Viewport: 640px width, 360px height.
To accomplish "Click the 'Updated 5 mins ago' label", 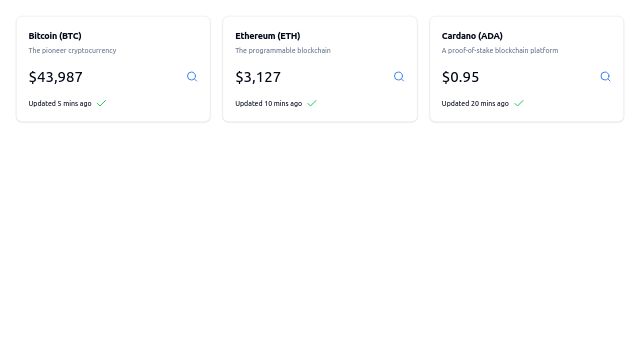I will pyautogui.click(x=60, y=104).
